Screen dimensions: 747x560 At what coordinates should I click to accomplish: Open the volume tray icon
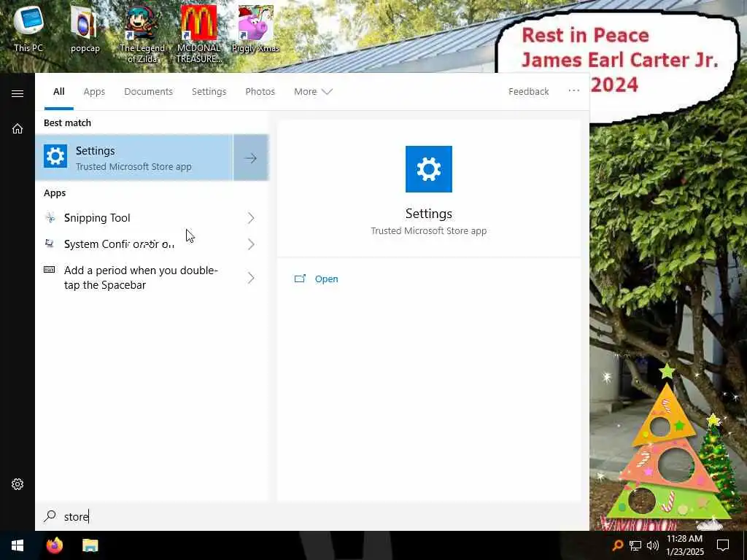pyautogui.click(x=653, y=545)
